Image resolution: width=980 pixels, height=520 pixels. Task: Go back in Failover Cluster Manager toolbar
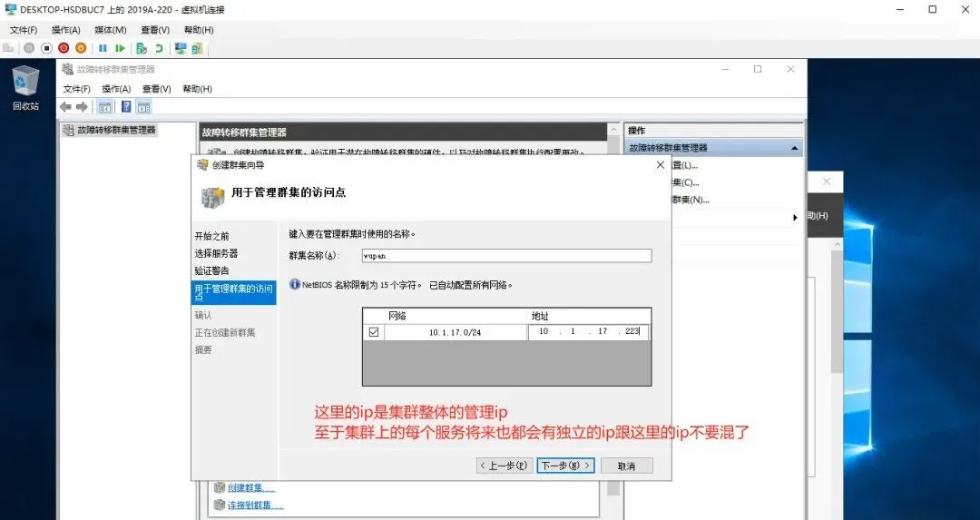(65, 107)
